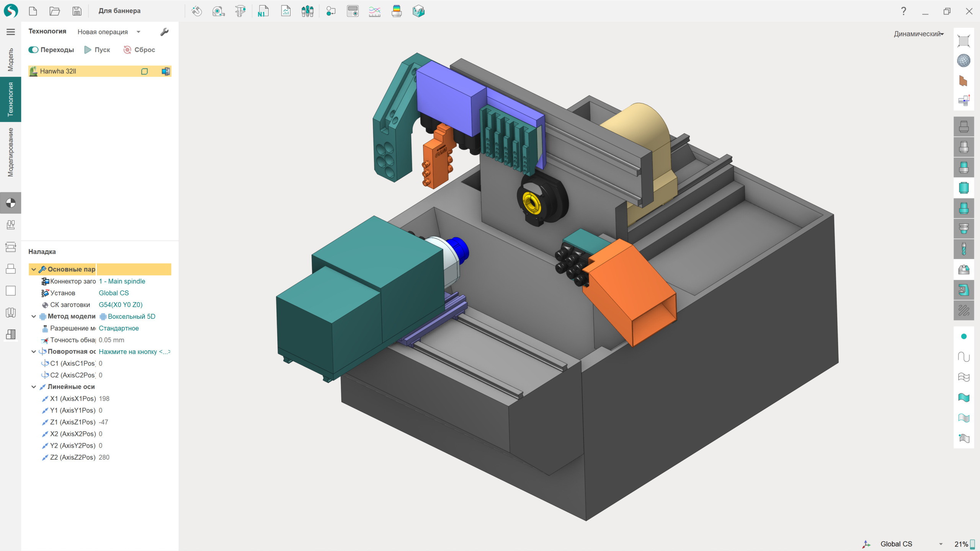Screen dimensions: 980x551
Task: Click the 21% progress indicator
Action: tap(964, 544)
